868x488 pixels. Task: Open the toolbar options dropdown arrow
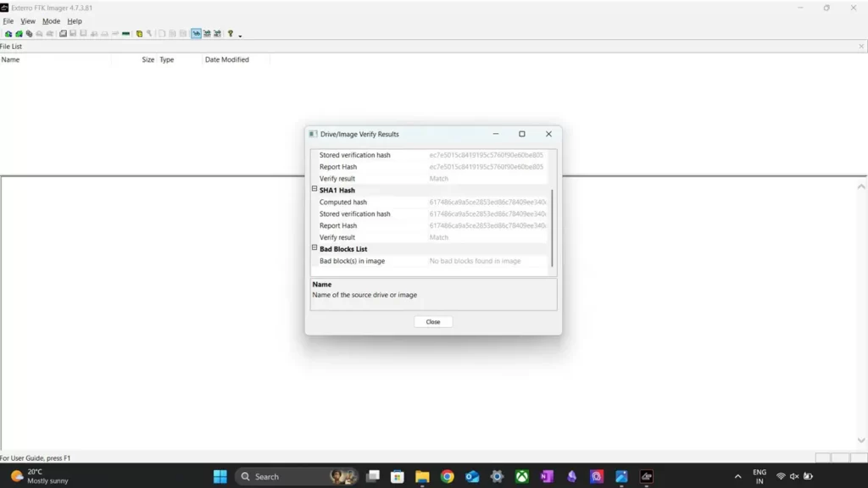click(x=240, y=36)
